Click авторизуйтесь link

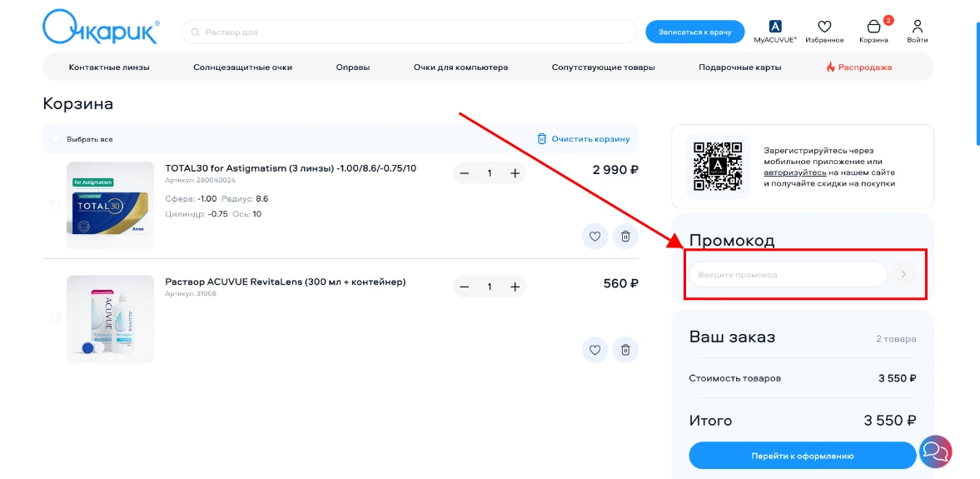[x=795, y=172]
